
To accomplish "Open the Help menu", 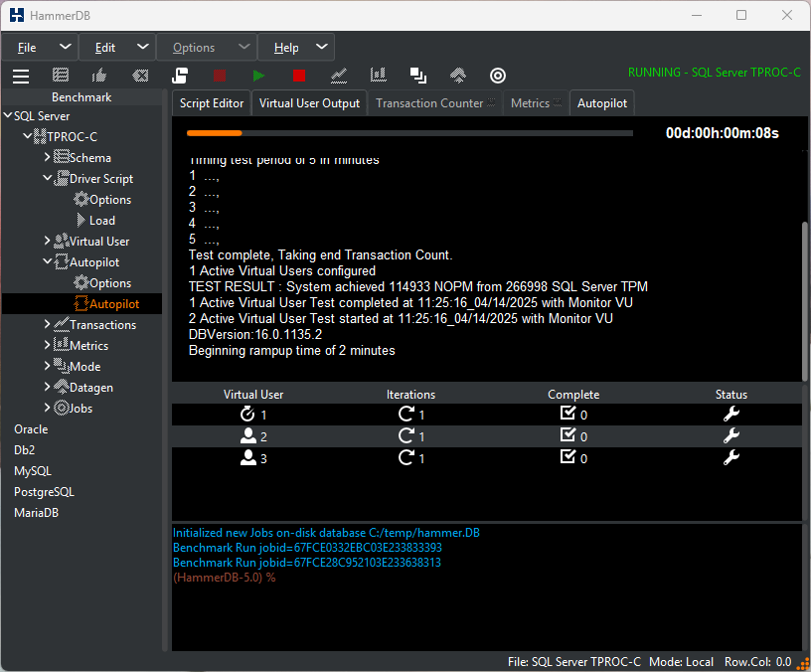I will 296,48.
